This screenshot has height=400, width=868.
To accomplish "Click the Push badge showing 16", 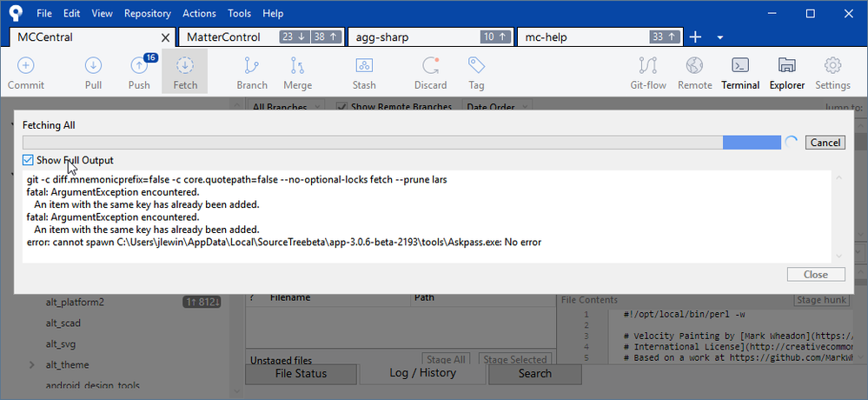I will (150, 57).
